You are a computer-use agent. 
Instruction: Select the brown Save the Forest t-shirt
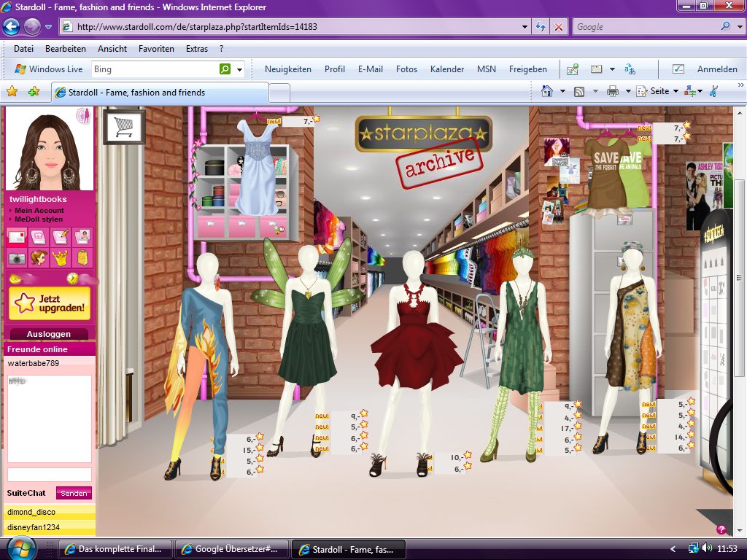pos(606,174)
